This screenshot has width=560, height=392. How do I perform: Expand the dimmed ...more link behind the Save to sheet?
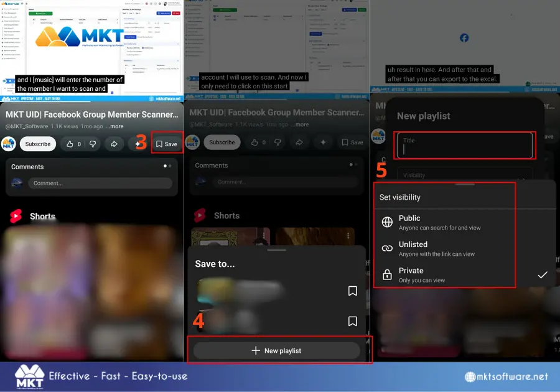[x=299, y=124]
